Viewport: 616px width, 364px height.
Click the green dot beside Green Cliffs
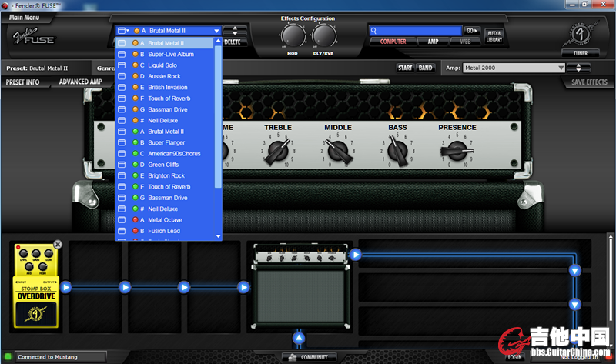tap(136, 165)
